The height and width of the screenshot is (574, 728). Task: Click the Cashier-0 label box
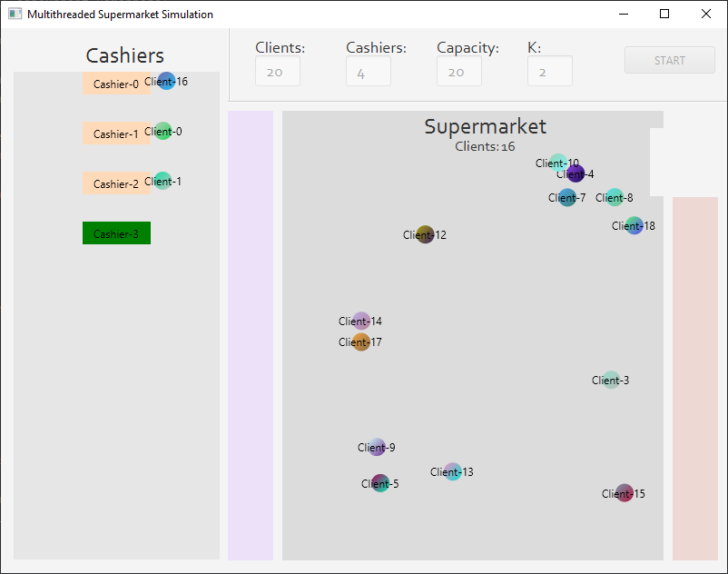pyautogui.click(x=116, y=84)
